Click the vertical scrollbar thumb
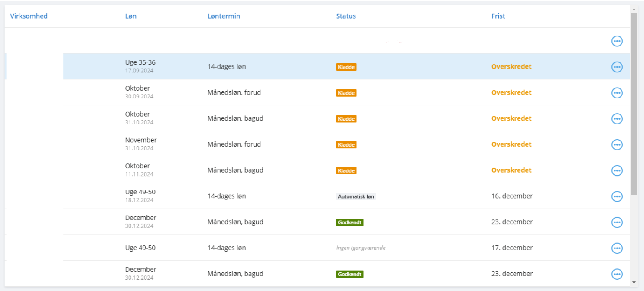 coord(634,104)
